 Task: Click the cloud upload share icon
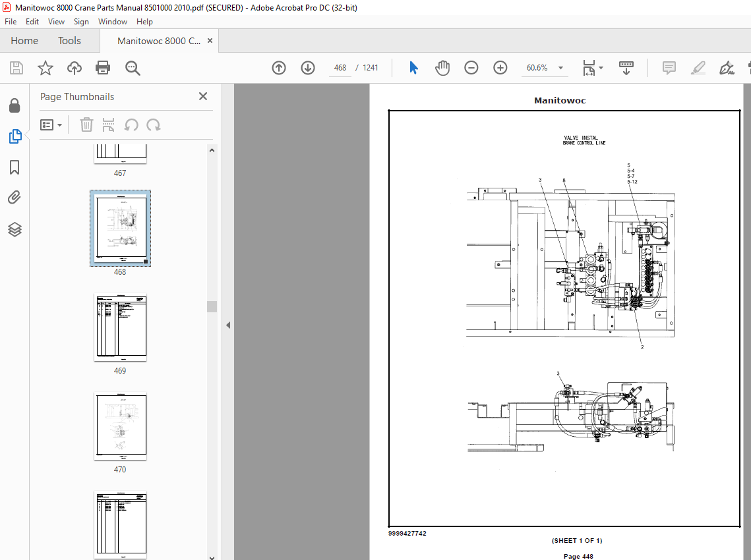75,68
